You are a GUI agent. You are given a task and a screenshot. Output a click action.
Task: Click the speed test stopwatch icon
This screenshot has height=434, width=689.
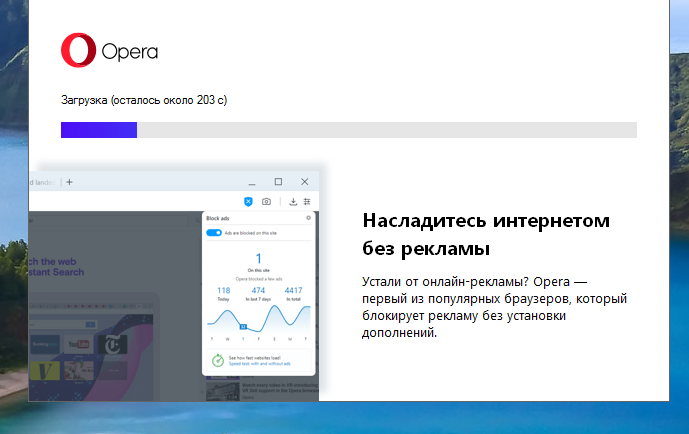(218, 361)
